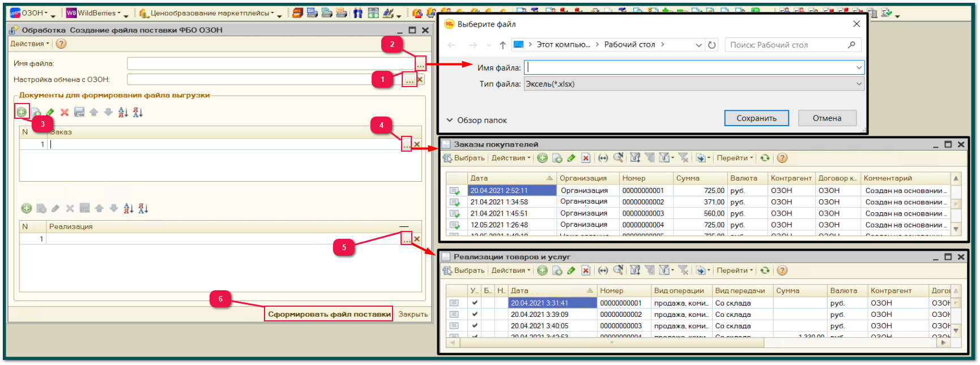Add a new row in the Заказ table
The image size is (980, 365).
click(21, 112)
